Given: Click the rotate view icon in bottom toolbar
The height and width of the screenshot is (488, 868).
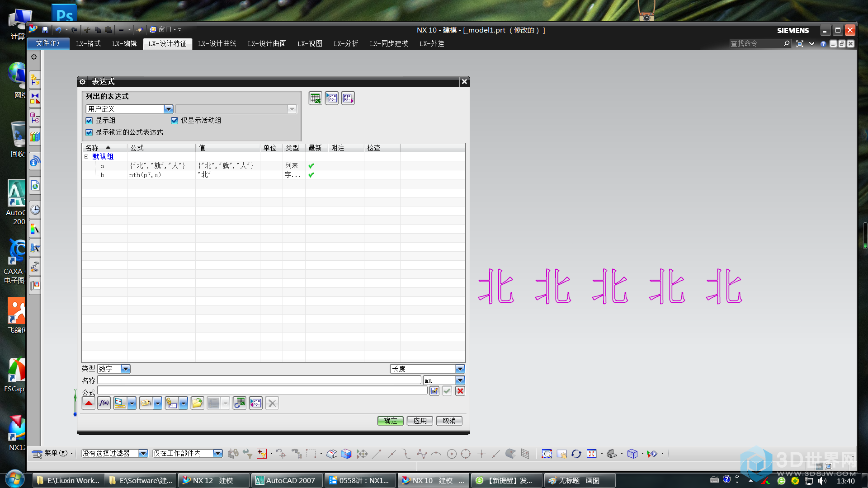Looking at the screenshot, I should pos(576,454).
